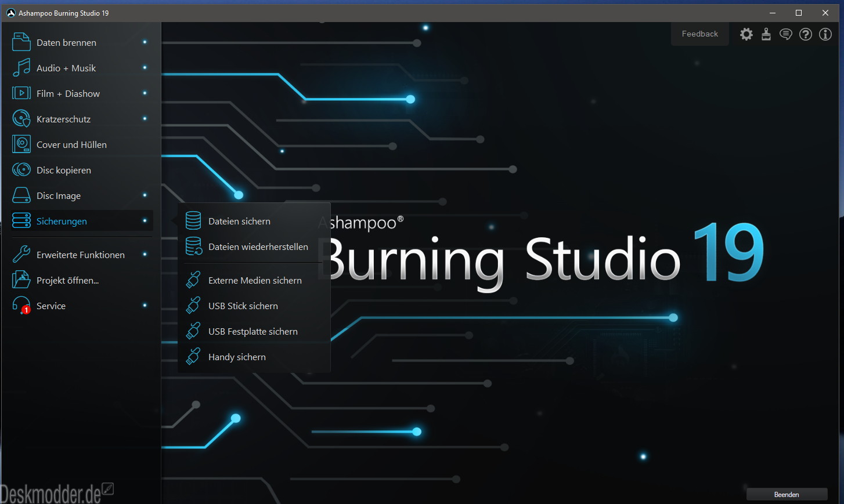Open the Disc kopieren label
Screen dimensions: 844x504
[64, 170]
